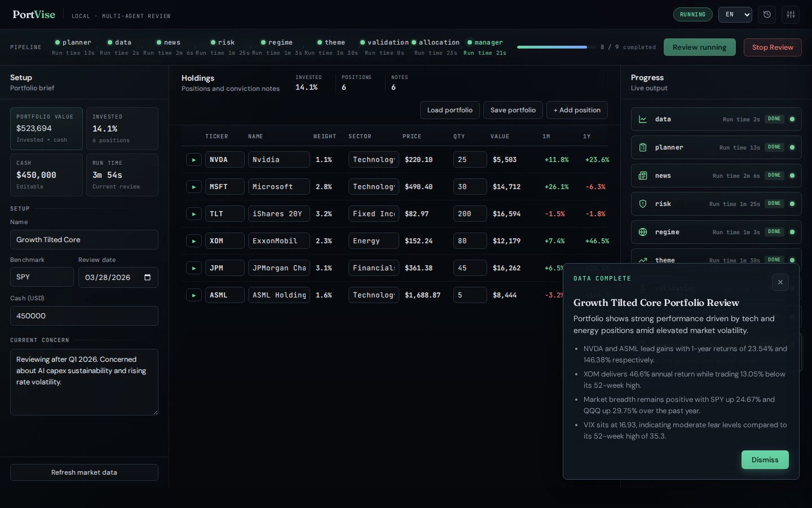812x508 pixels.
Task: Expand the NVDA row notes
Action: (x=194, y=160)
